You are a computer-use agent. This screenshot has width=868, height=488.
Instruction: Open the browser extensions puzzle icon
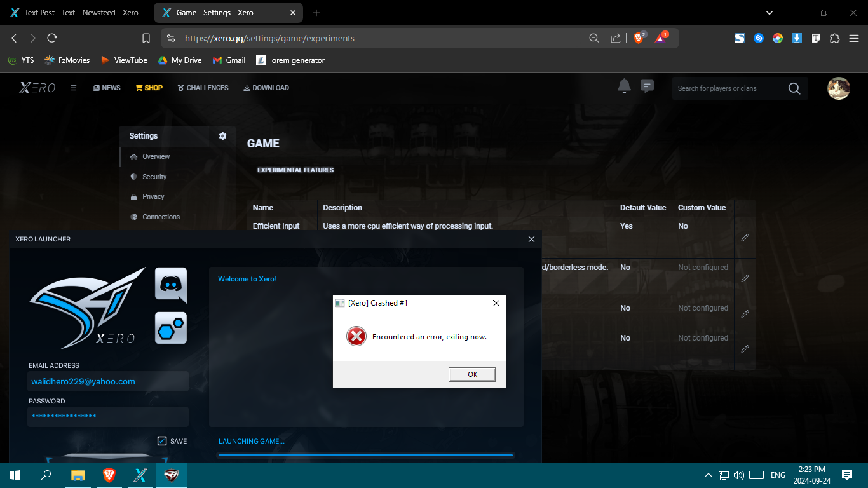pyautogui.click(x=835, y=38)
